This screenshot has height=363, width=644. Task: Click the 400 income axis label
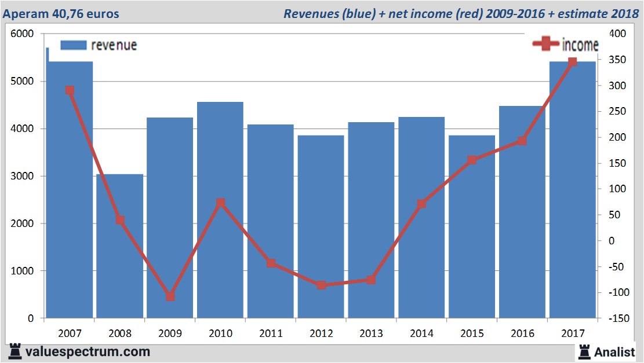(617, 34)
